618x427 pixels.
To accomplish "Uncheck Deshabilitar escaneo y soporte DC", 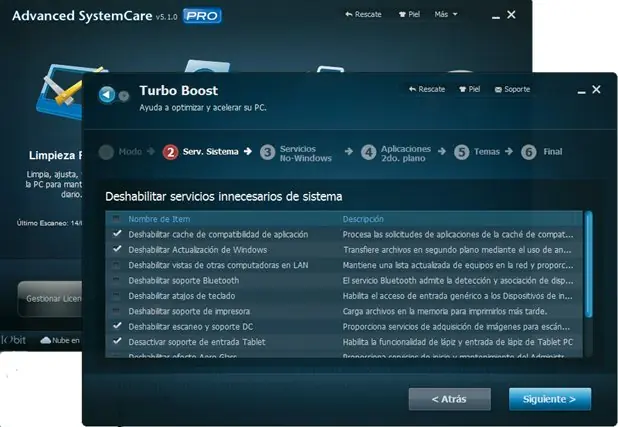I will coord(117,326).
